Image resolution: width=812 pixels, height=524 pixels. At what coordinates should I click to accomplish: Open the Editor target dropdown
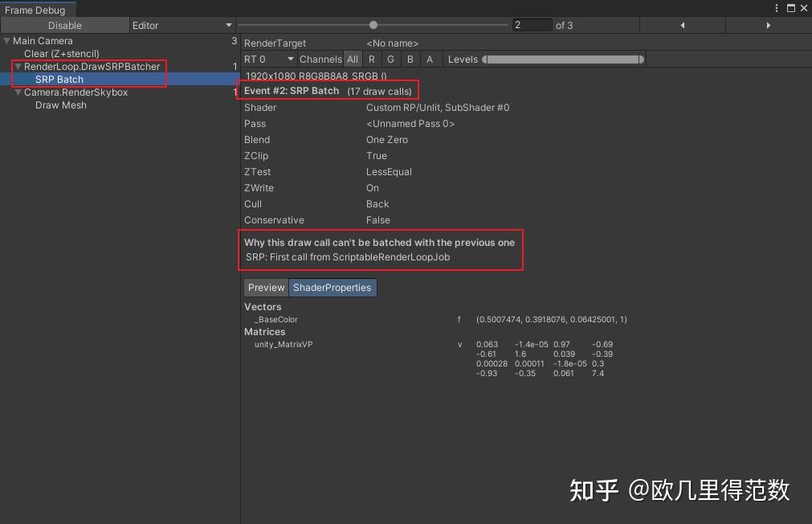(182, 25)
